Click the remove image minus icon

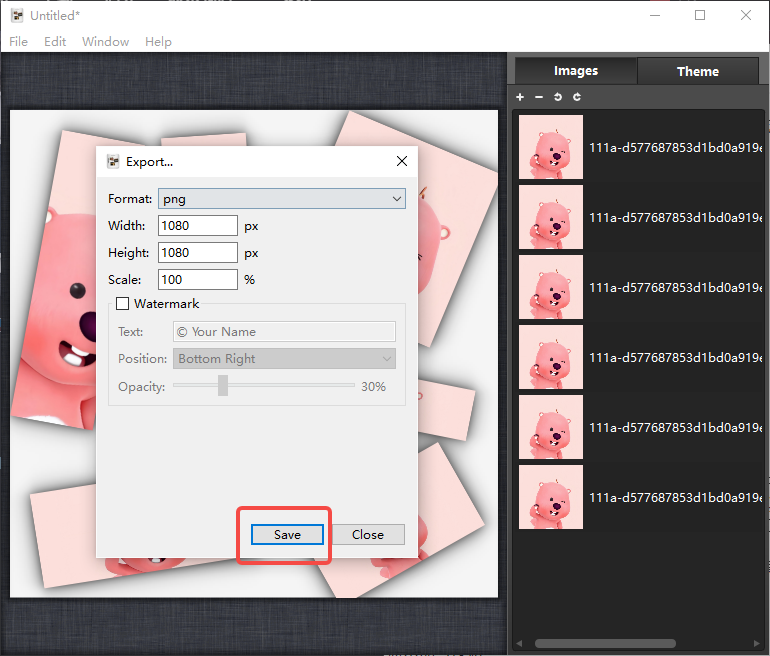tap(539, 97)
